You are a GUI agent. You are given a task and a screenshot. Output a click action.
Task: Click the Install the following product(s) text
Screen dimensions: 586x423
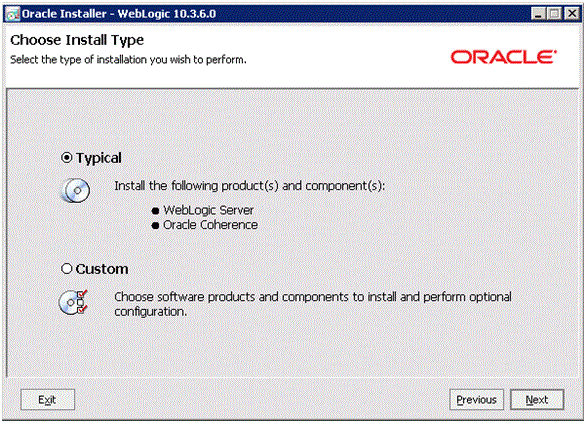250,186
